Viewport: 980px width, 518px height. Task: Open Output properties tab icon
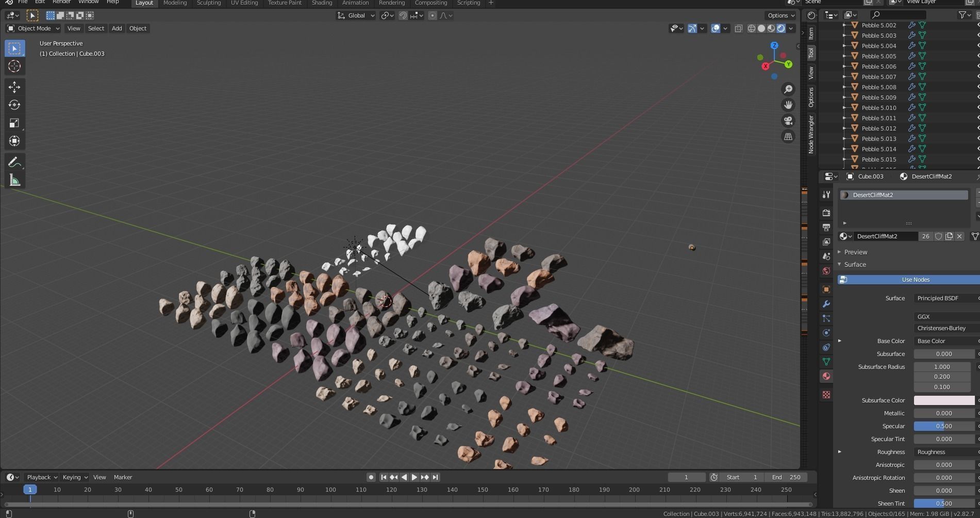click(826, 228)
